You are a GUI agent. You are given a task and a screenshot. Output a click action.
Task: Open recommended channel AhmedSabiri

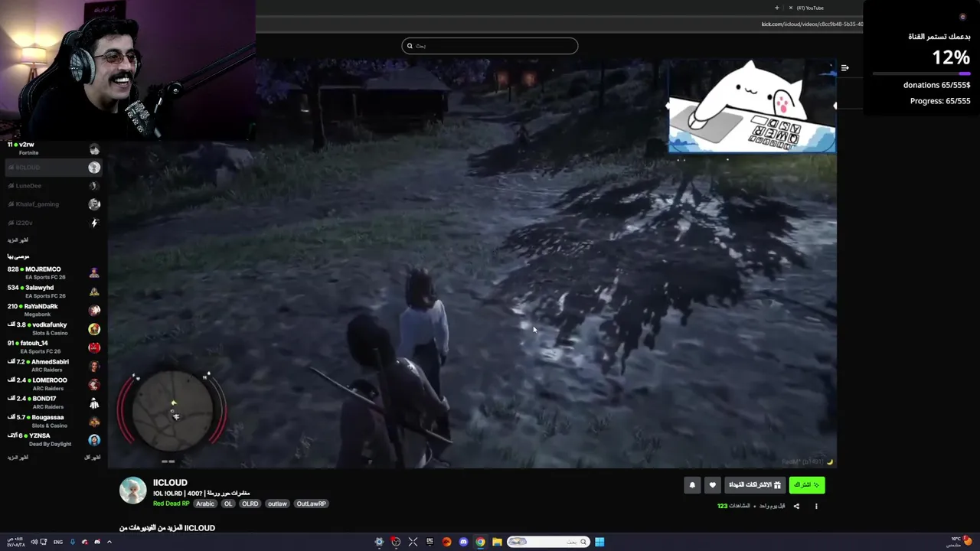pos(54,365)
